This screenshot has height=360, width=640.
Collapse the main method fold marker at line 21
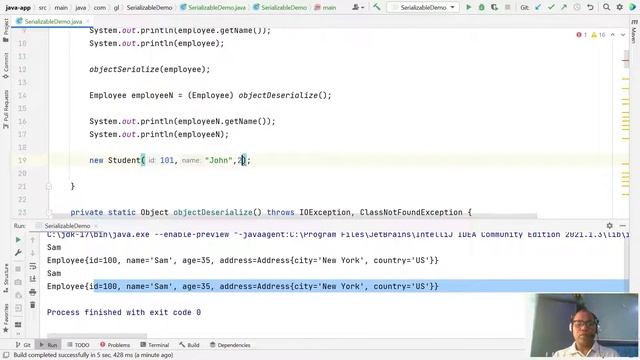click(x=49, y=187)
